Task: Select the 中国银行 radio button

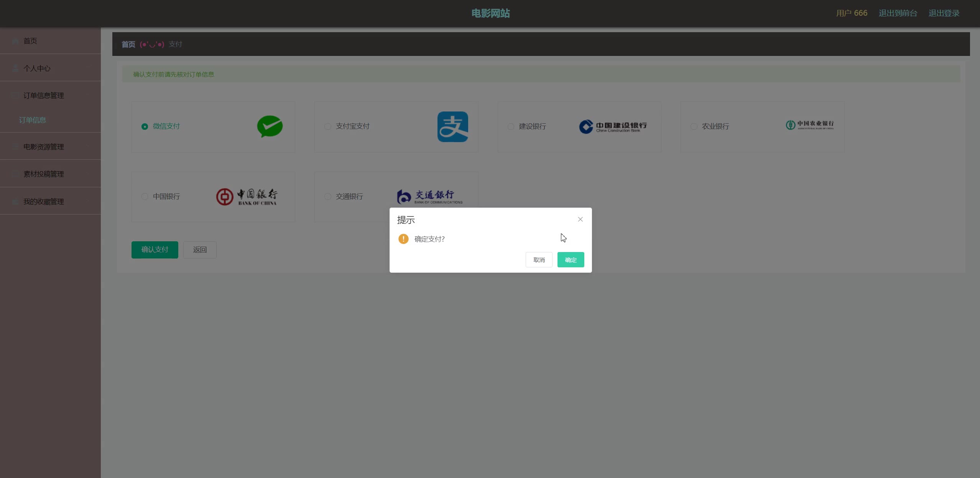Action: point(145,196)
